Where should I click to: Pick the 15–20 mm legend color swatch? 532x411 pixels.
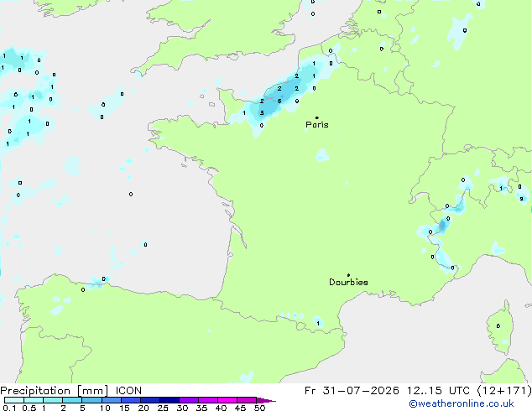(x=130, y=400)
